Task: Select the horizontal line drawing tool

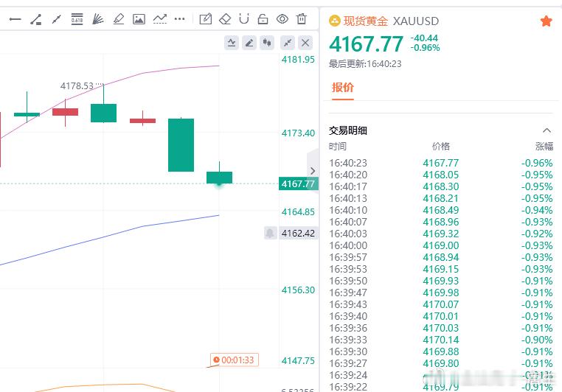Action: (15, 19)
